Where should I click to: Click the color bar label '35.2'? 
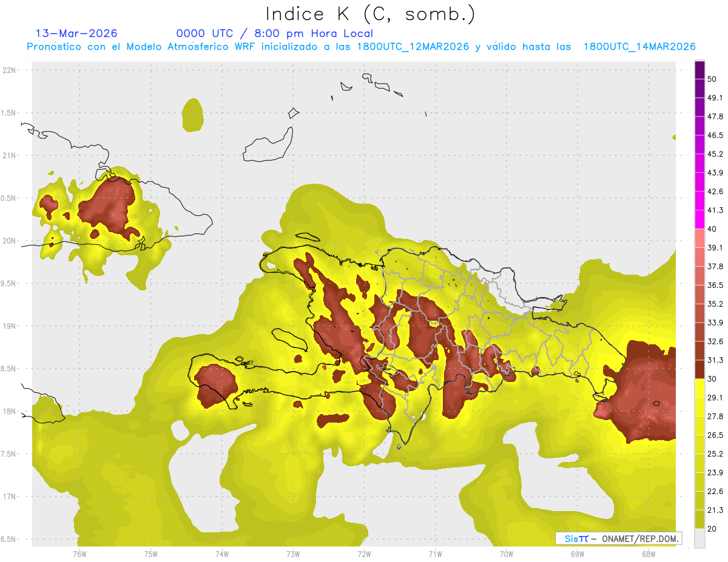pos(715,304)
